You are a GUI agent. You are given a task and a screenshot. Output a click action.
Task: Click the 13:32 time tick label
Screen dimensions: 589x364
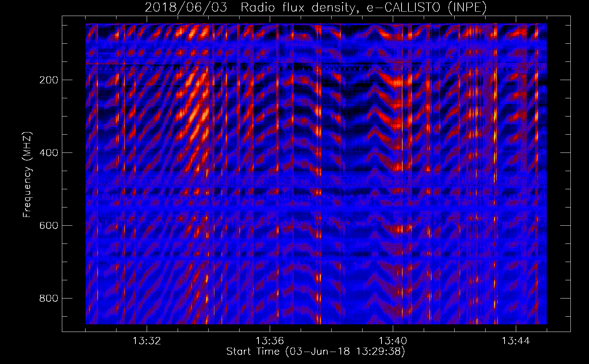click(x=147, y=341)
